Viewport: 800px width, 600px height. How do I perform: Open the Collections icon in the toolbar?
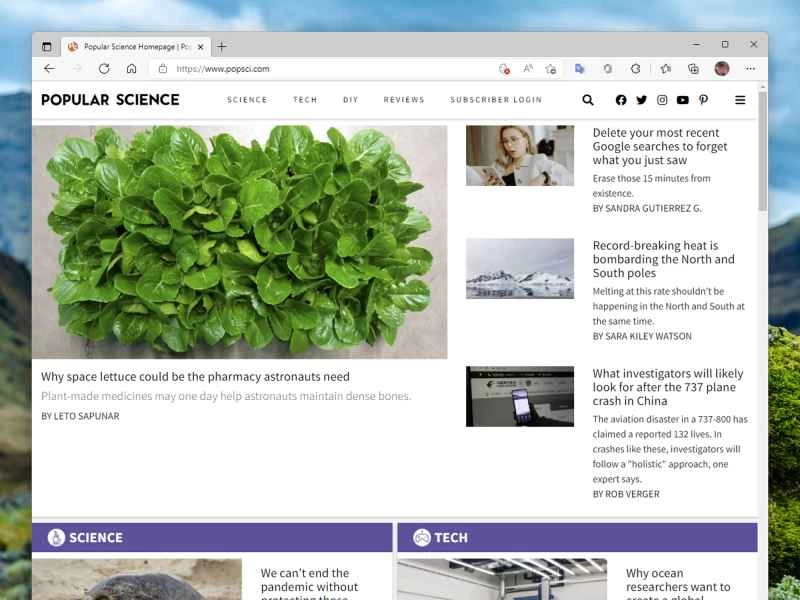click(x=692, y=70)
